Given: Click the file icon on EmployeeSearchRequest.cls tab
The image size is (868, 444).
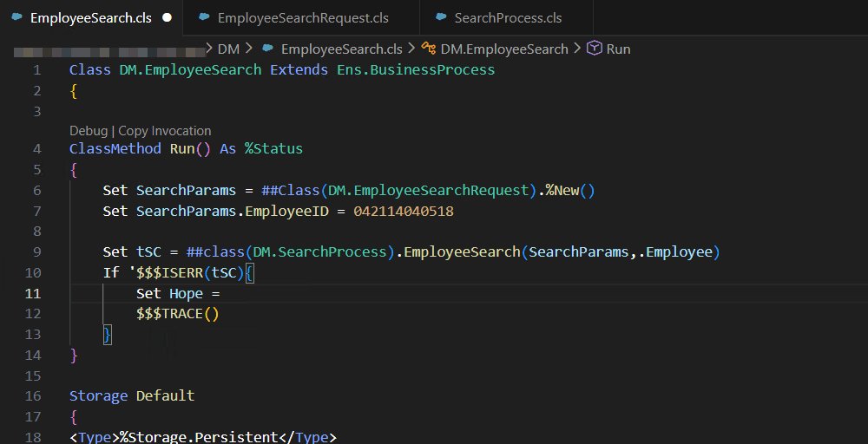Looking at the screenshot, I should pyautogui.click(x=204, y=17).
